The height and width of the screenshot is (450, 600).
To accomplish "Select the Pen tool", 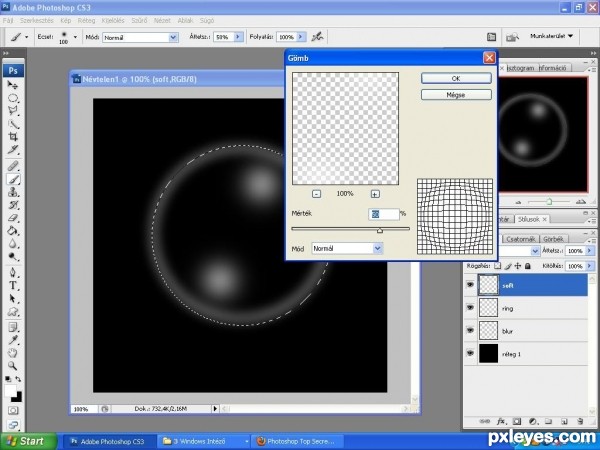I will point(13,272).
